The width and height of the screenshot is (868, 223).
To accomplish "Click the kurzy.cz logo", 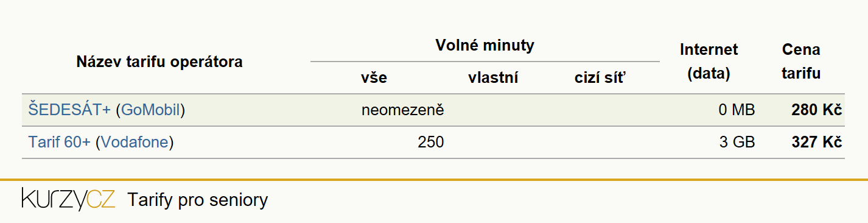I will click(68, 199).
